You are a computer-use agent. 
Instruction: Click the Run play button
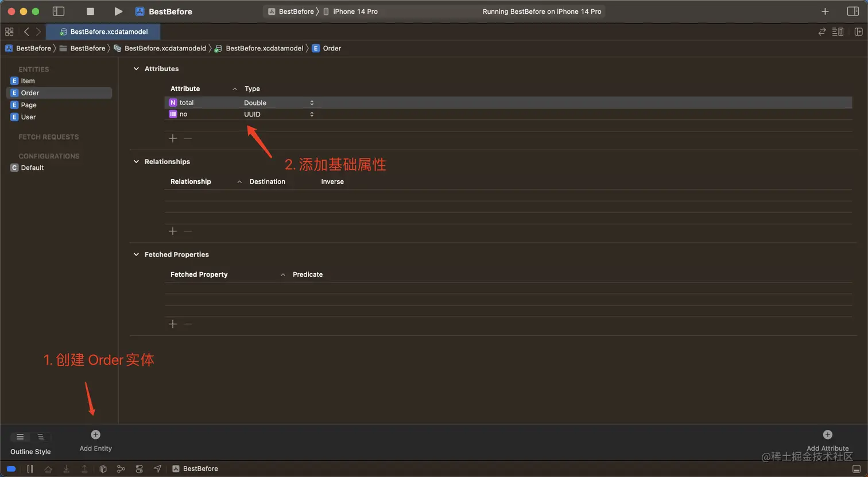click(x=118, y=11)
